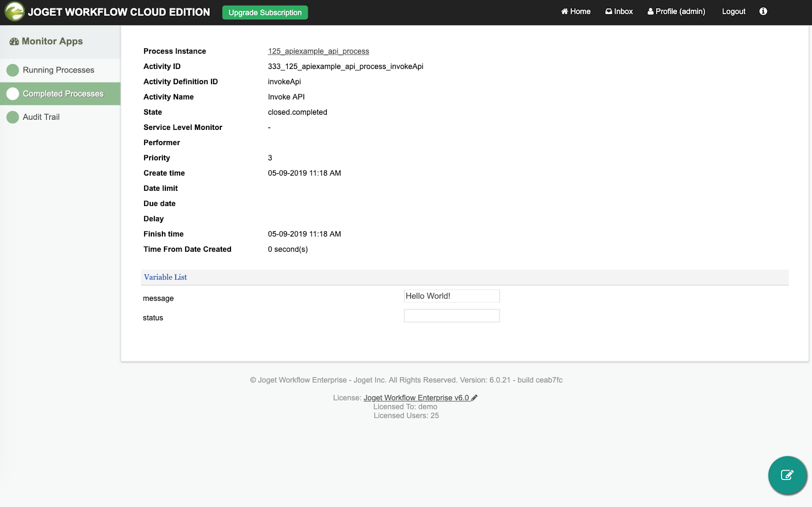The height and width of the screenshot is (507, 812).
Task: Click the Time From Date Created label
Action: (x=187, y=249)
